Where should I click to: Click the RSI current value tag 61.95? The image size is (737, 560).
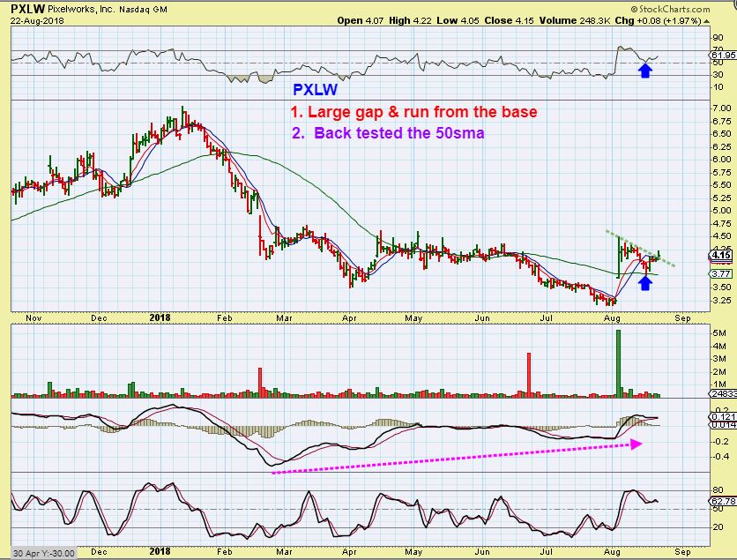723,56
